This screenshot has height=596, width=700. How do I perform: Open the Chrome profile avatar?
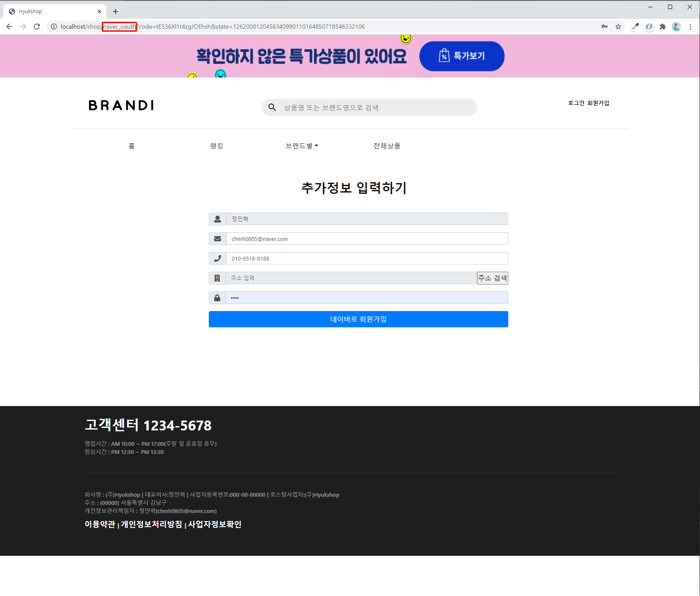676,27
